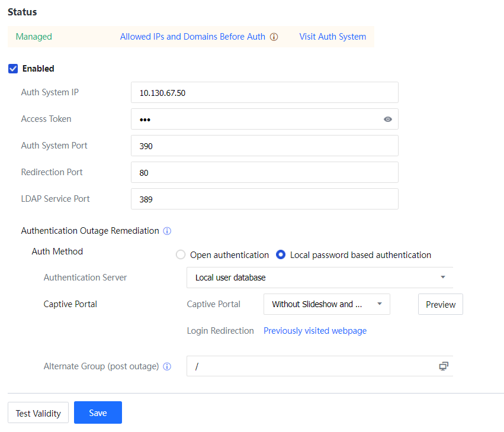504x432 pixels.
Task: Click the Redirection Port input box
Action: [264, 172]
